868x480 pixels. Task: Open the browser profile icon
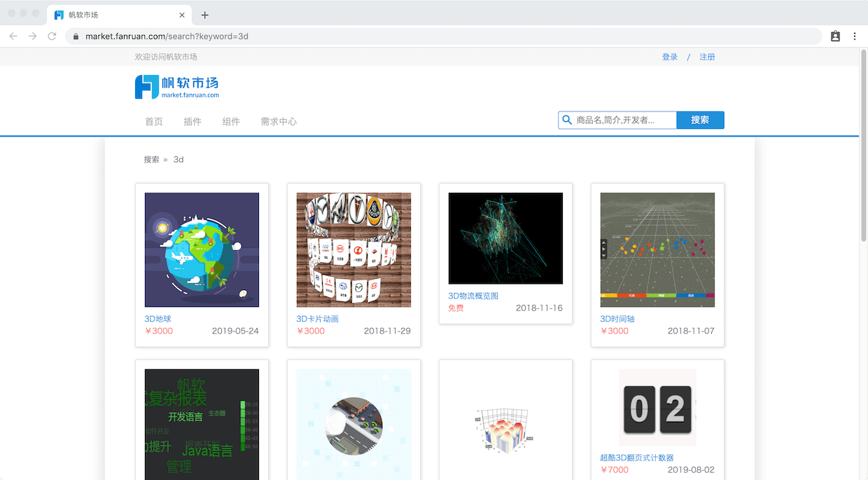coord(835,36)
